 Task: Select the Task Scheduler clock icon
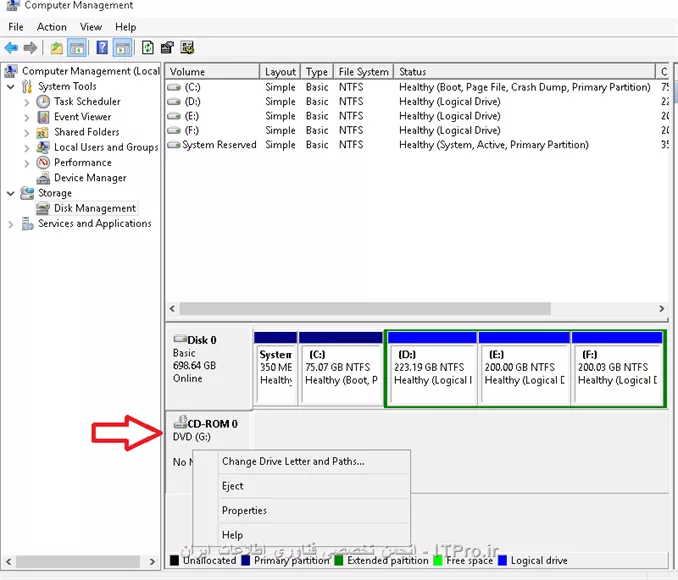(x=43, y=102)
